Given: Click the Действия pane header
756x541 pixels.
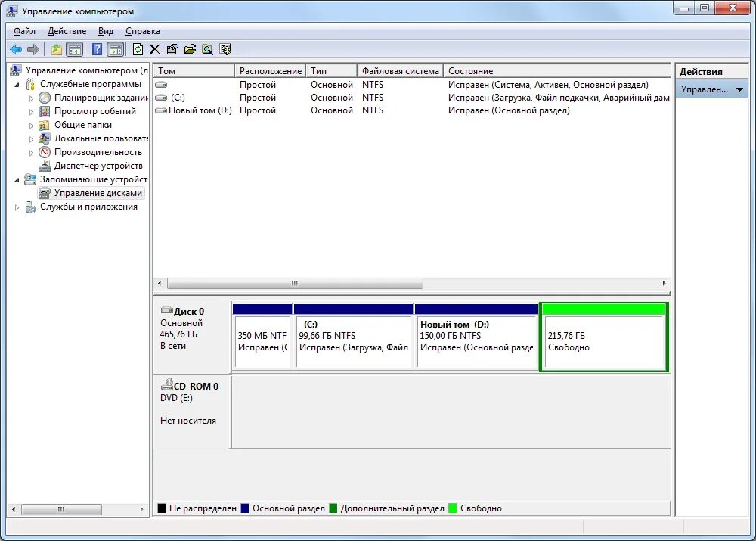Looking at the screenshot, I should pyautogui.click(x=711, y=72).
